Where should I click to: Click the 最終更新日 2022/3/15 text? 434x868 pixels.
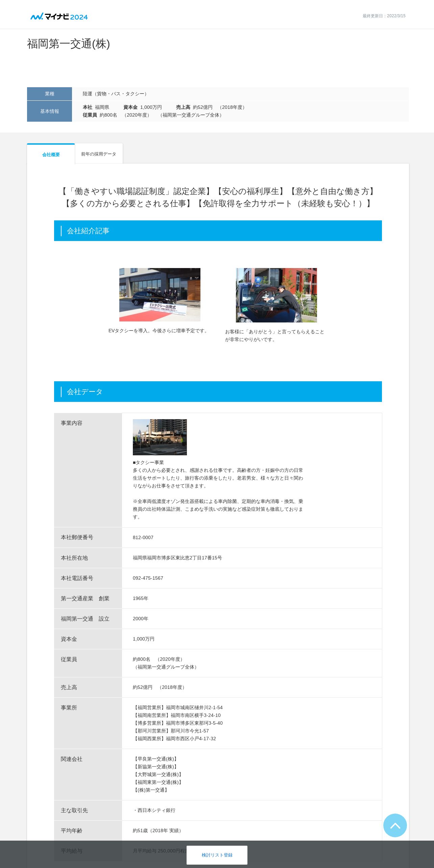(x=384, y=16)
